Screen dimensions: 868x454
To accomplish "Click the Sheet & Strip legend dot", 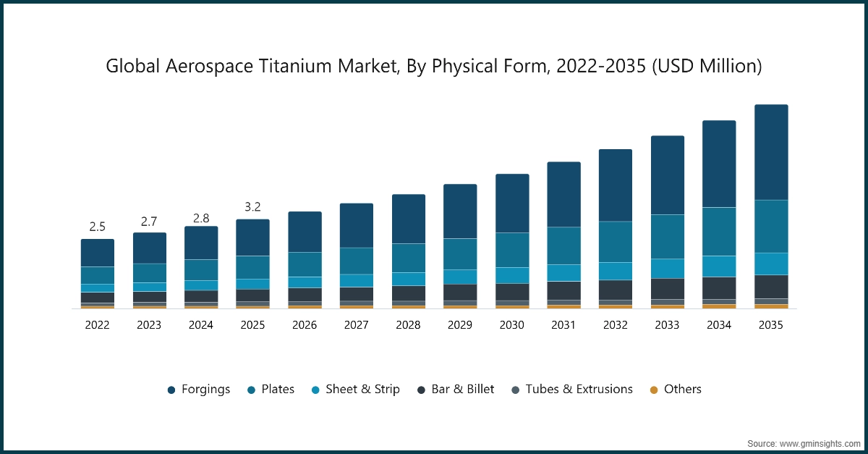I will (315, 390).
